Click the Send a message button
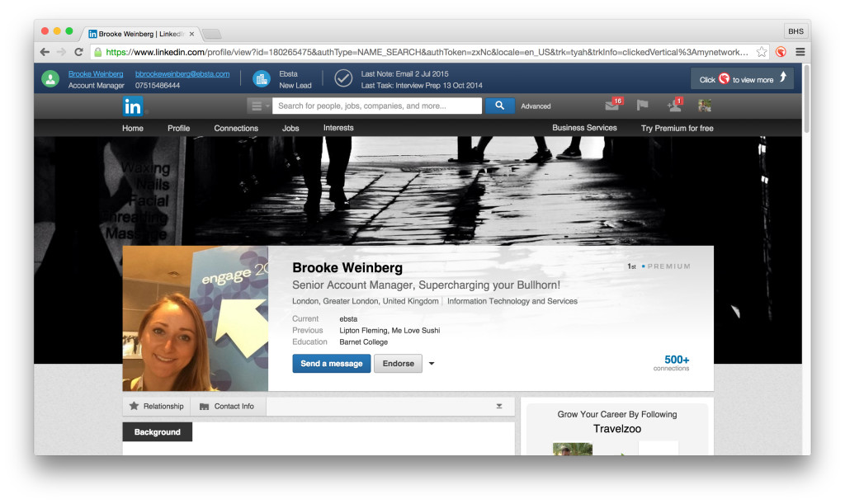The image size is (845, 504). (x=331, y=364)
